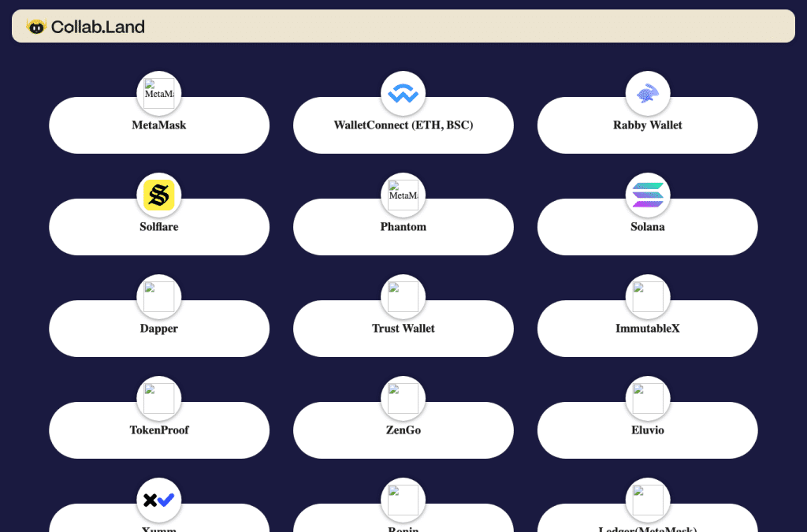Image resolution: width=807 pixels, height=532 pixels.
Task: Click the Ronin wallet icon
Action: (403, 500)
